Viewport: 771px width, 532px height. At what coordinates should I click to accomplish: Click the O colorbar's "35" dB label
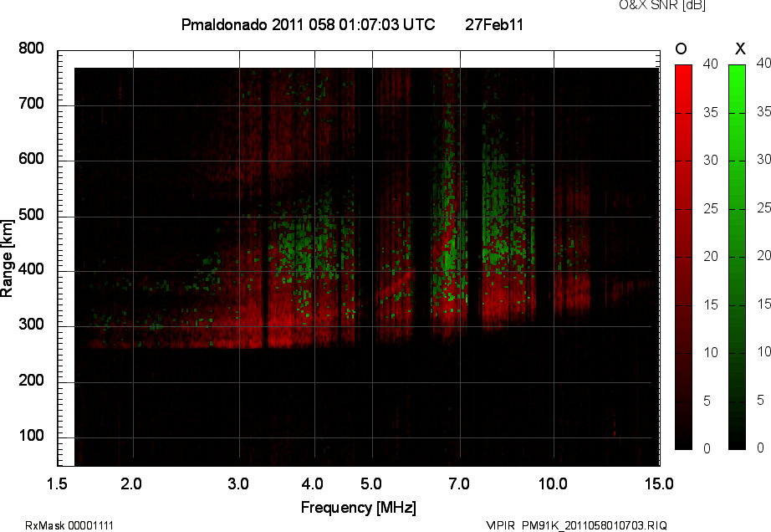click(711, 113)
